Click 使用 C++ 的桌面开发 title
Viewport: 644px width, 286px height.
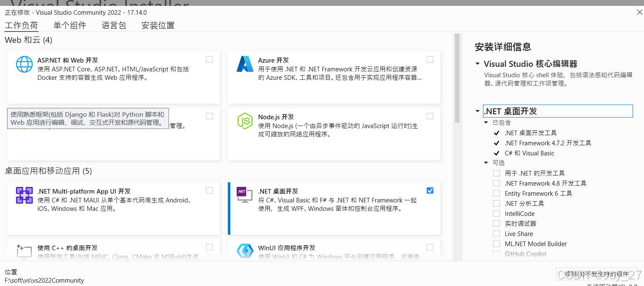pyautogui.click(x=68, y=248)
